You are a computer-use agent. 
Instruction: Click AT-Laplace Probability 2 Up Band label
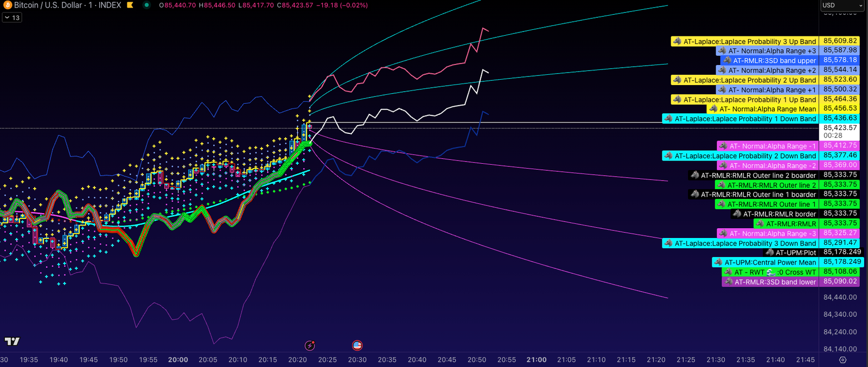[x=744, y=80]
